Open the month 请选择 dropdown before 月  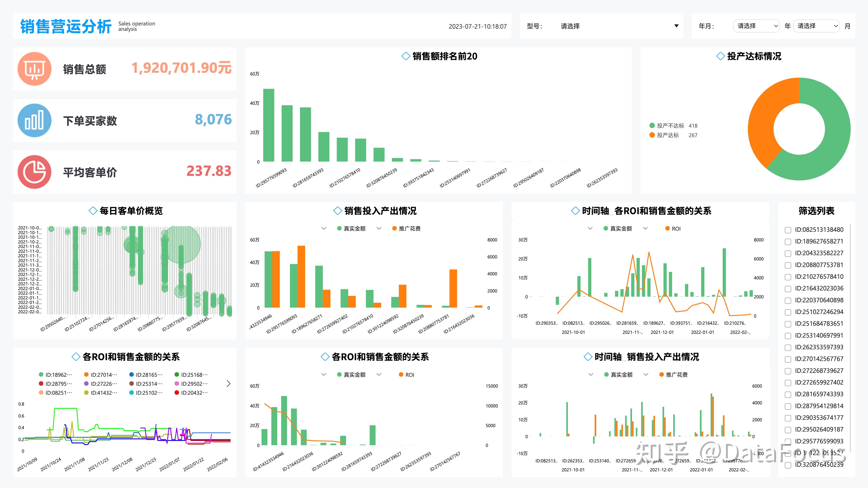point(816,26)
